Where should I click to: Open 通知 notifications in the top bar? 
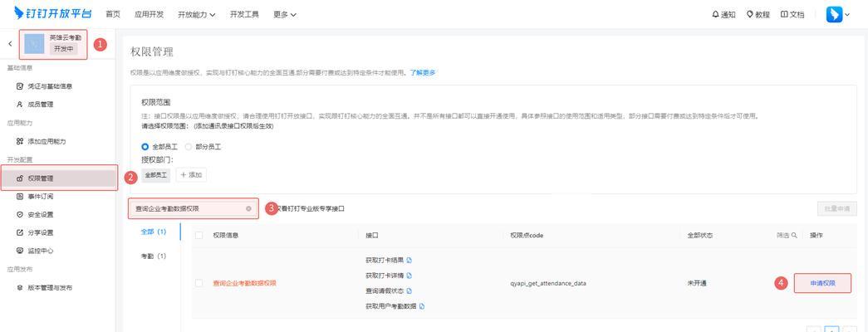coord(723,14)
